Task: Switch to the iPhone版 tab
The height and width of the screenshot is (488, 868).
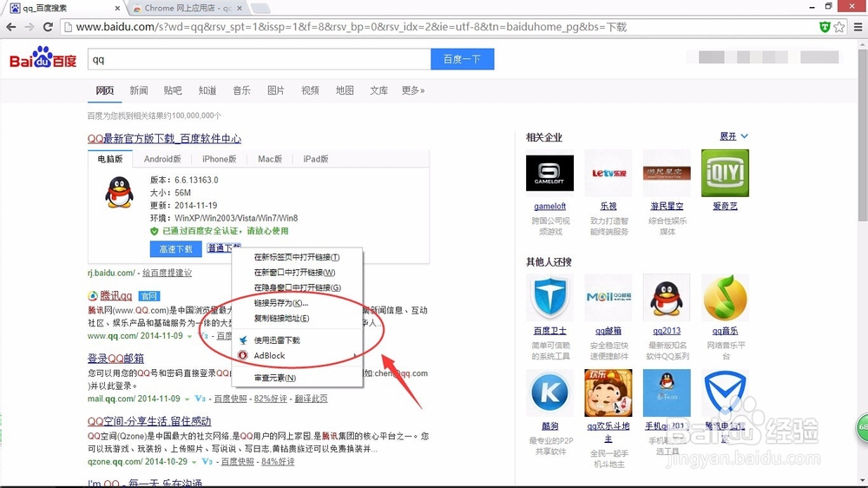Action: (219, 159)
